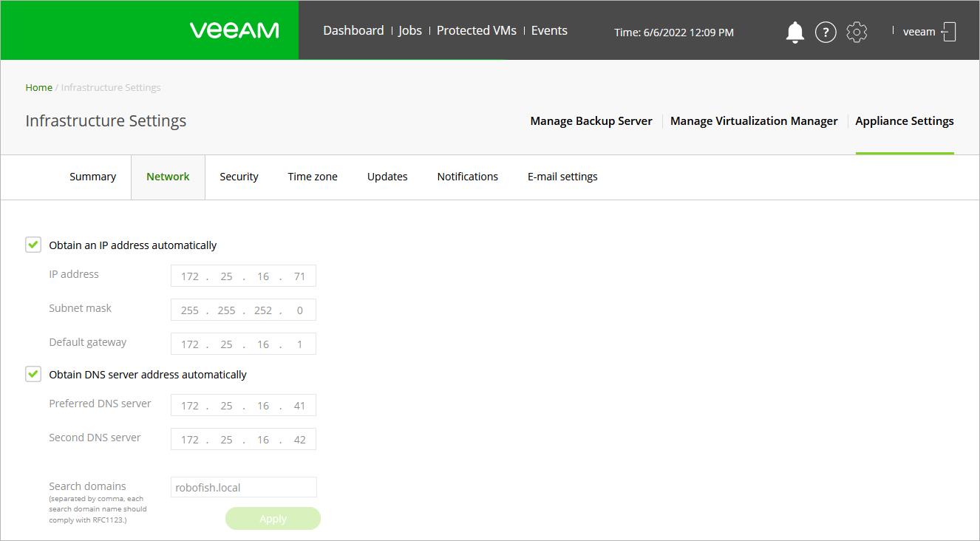
Task: Click the Search domains text field
Action: coord(244,487)
